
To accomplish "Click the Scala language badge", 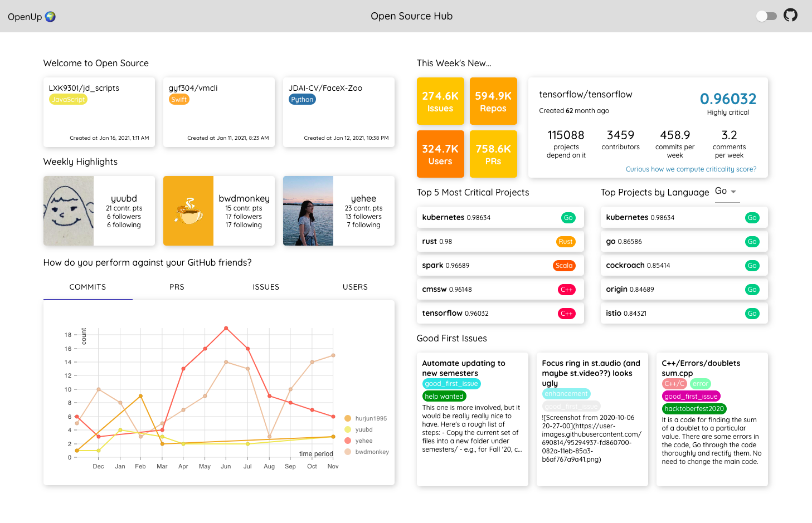I will click(564, 266).
